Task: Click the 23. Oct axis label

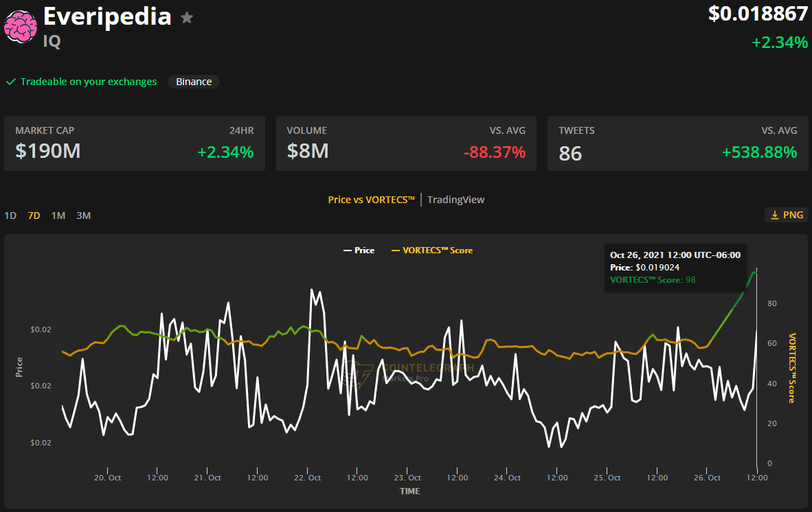Action: pos(407,478)
